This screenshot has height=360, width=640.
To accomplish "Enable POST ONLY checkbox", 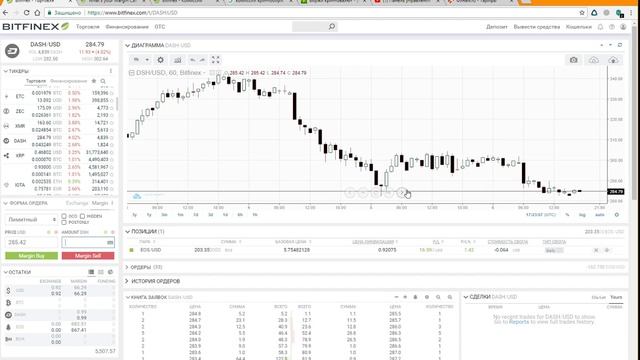I will point(64,222).
